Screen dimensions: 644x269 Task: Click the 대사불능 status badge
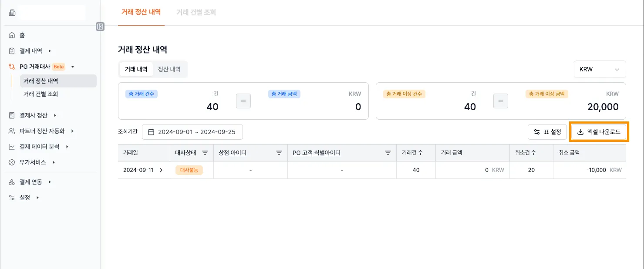coord(189,170)
